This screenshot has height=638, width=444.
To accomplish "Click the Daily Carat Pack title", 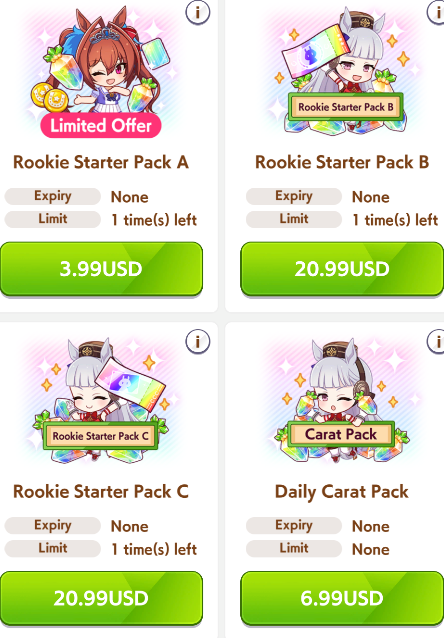I will click(342, 492).
